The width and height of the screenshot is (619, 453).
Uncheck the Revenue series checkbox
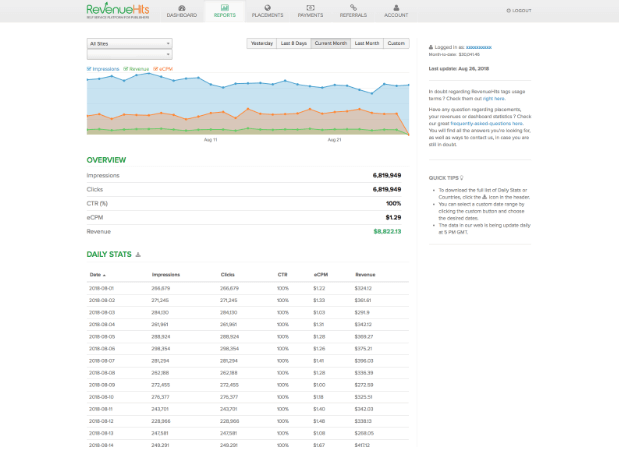coord(126,68)
